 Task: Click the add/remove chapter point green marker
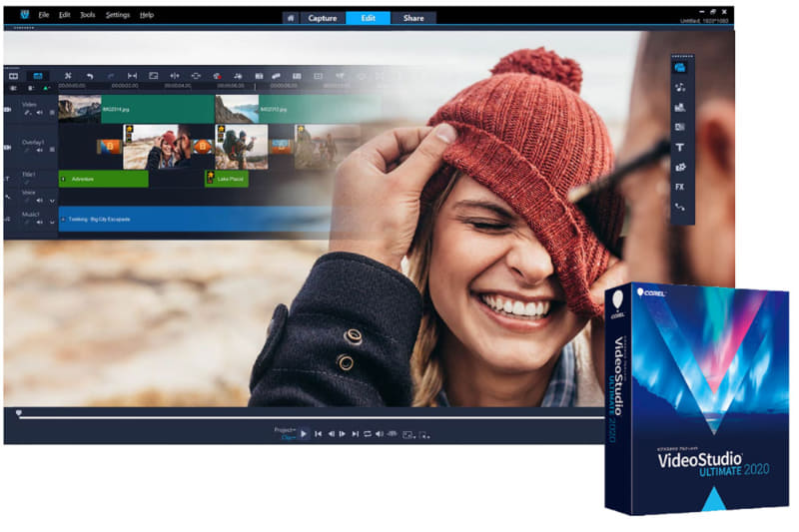pyautogui.click(x=46, y=88)
